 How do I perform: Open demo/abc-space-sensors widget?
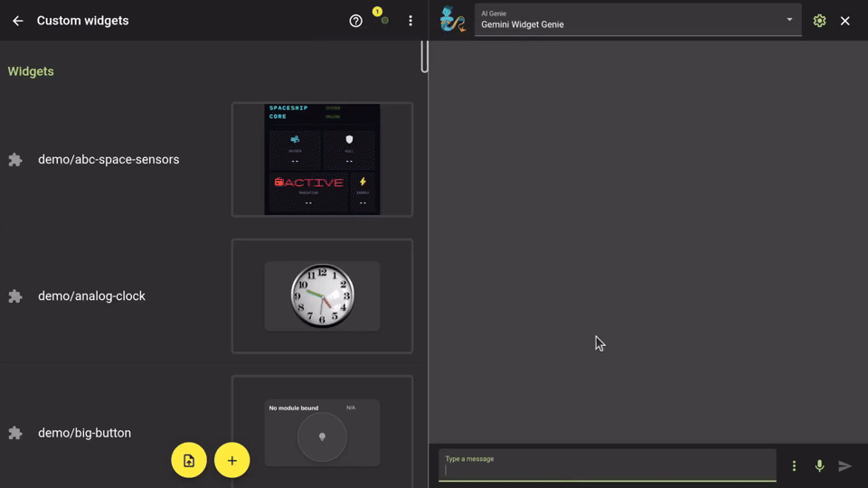pyautogui.click(x=108, y=159)
